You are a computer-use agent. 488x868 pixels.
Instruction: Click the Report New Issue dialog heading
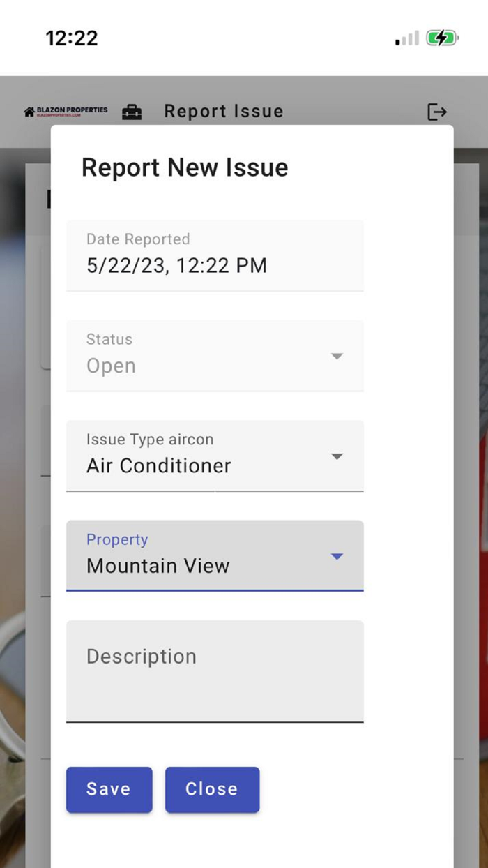pos(185,168)
